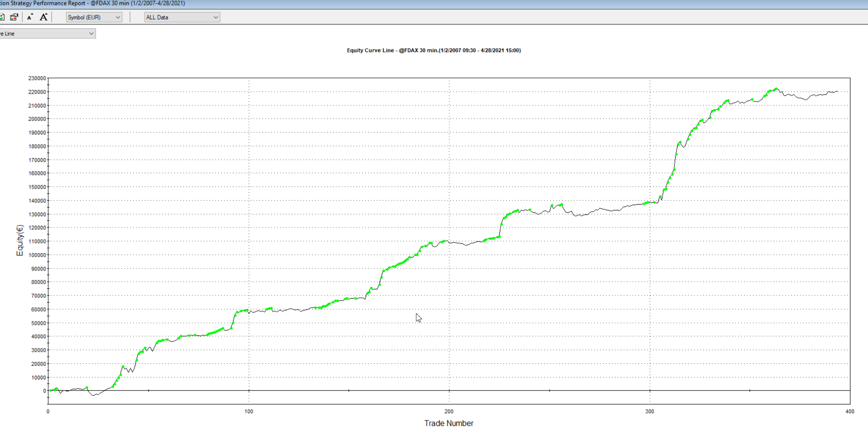The image size is (868, 428).
Task: Open the Symbol (EUR) currency dropdown
Action: pyautogui.click(x=94, y=17)
